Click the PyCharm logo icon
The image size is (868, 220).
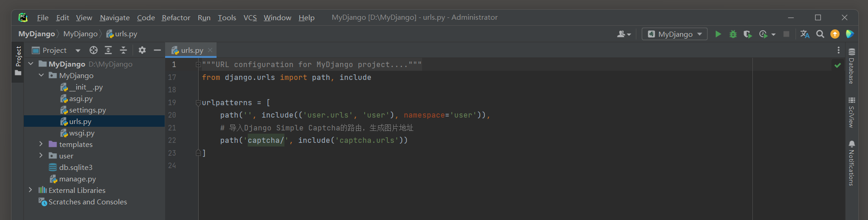click(x=23, y=17)
